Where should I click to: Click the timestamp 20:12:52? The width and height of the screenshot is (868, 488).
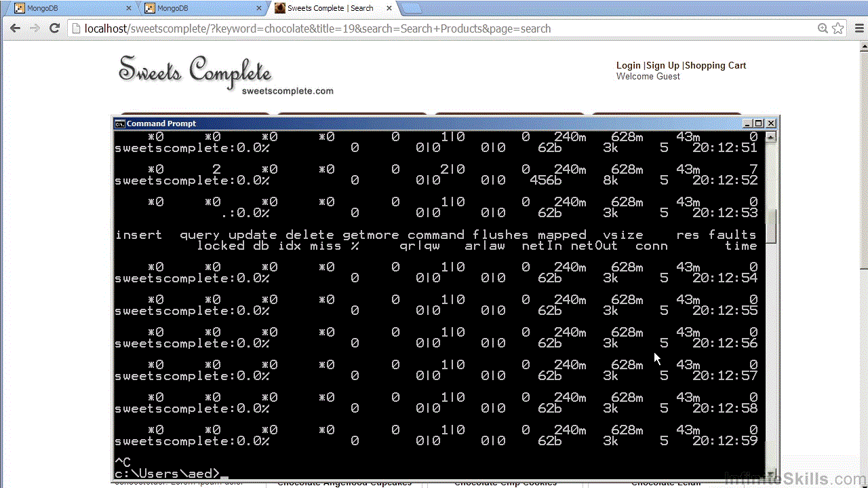724,181
